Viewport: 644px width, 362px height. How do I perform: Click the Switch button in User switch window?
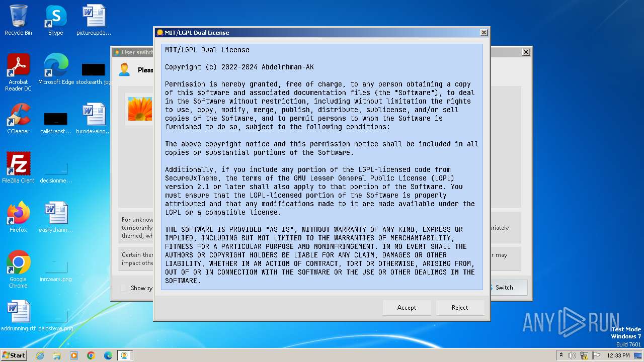(x=504, y=288)
